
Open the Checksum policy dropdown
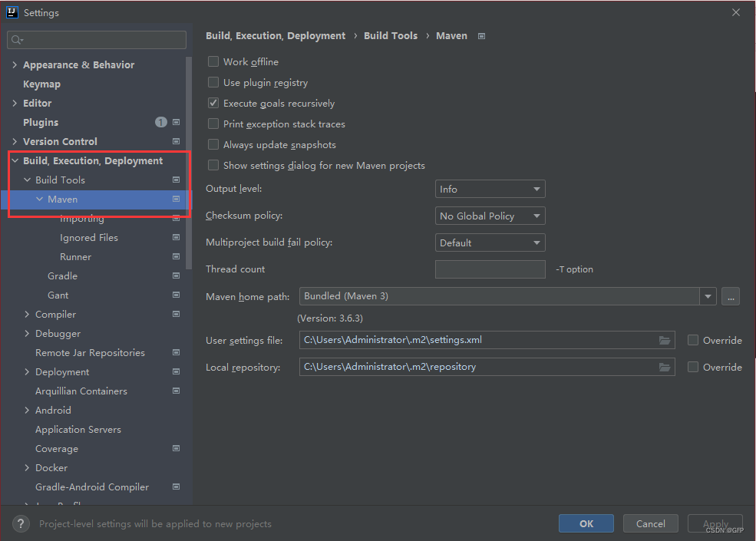point(490,216)
